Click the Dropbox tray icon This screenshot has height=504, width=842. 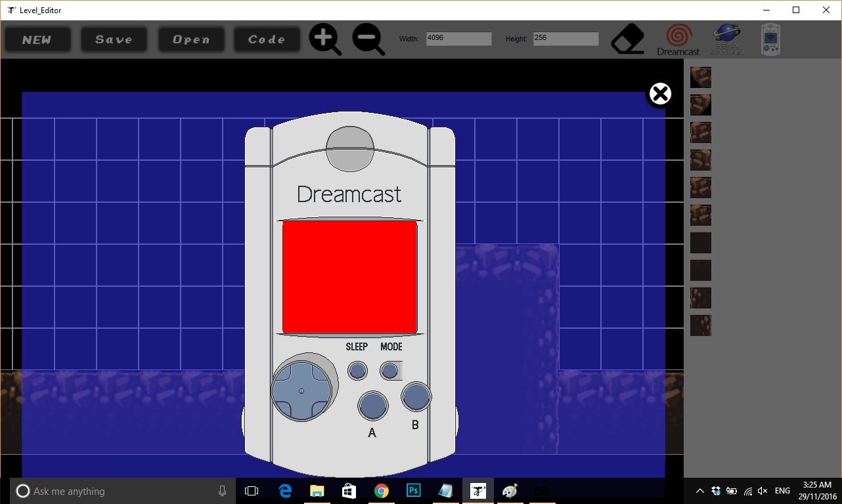716,491
